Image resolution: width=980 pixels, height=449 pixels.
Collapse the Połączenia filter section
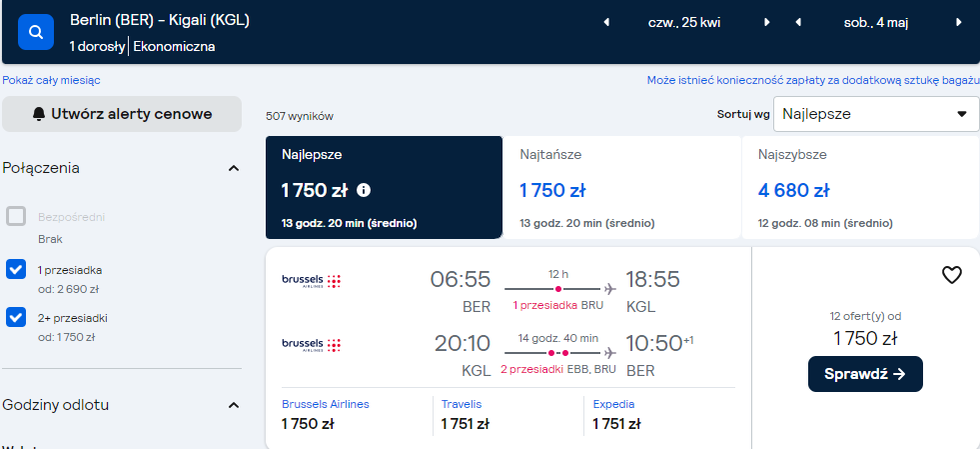[x=234, y=168]
